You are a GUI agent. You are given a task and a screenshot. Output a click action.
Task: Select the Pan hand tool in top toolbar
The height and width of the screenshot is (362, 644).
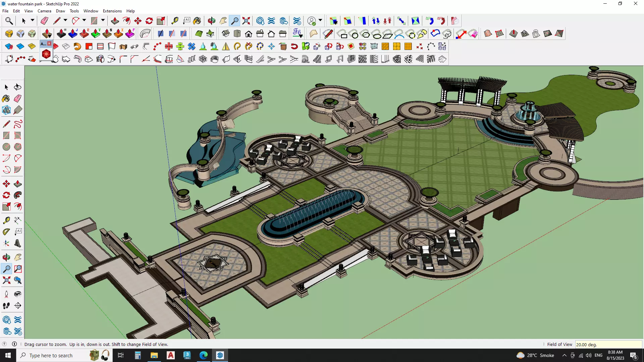[x=223, y=21]
